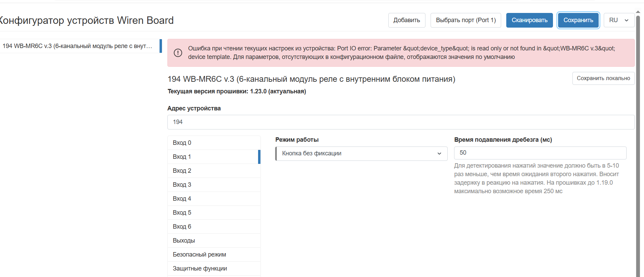The image size is (644, 277).
Task: Open the RU language dropdown
Action: (x=618, y=20)
